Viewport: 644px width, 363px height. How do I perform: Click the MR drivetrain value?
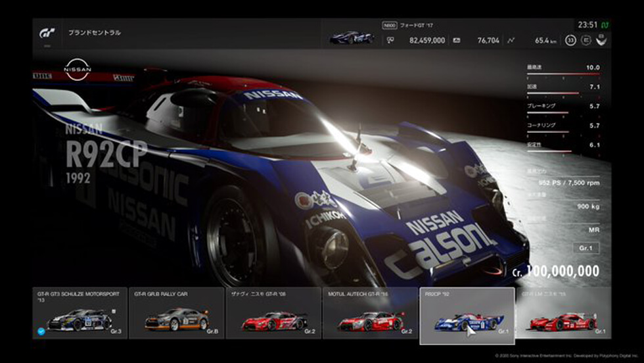click(x=594, y=230)
